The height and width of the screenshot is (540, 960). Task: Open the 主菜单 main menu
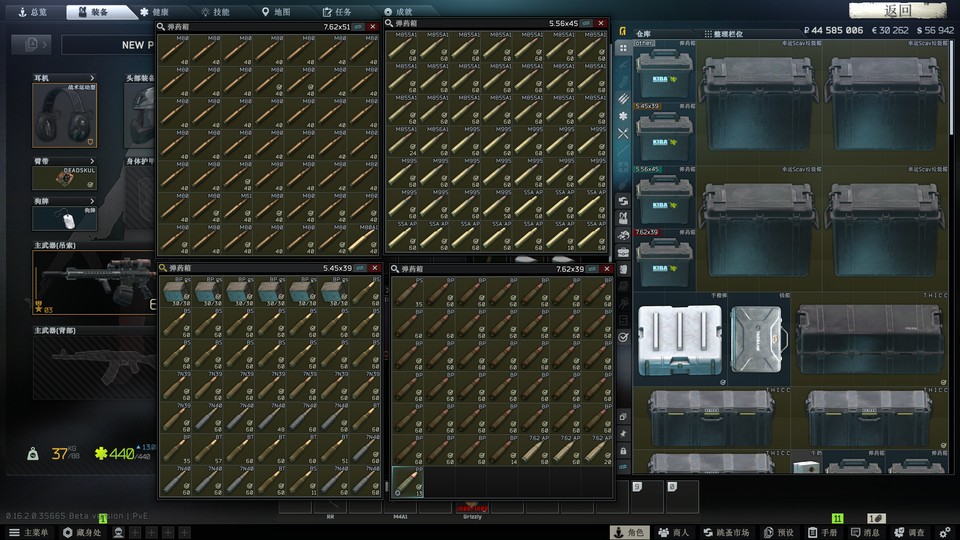[x=29, y=532]
